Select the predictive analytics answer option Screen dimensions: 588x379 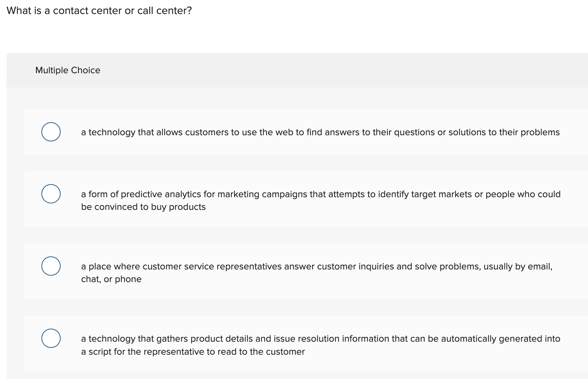click(51, 194)
